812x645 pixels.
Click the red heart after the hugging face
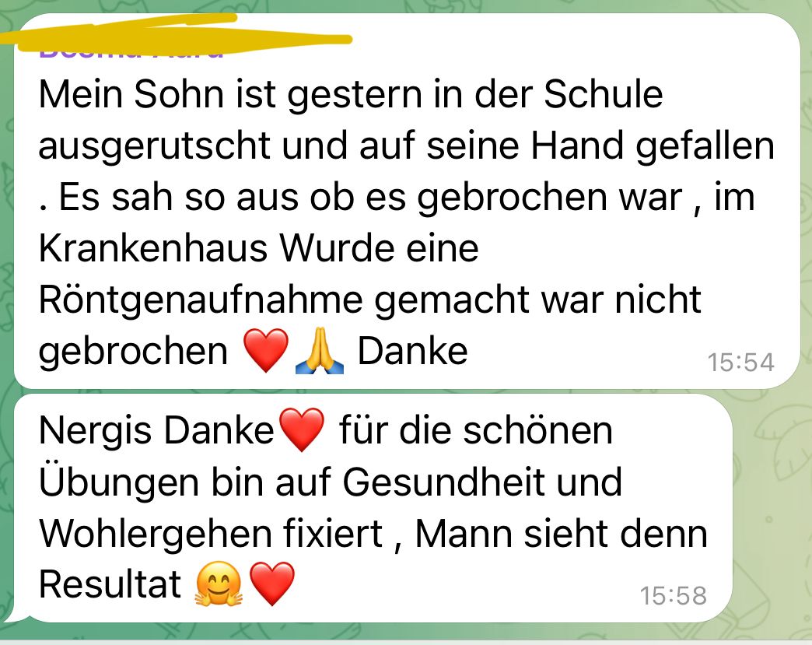272,584
